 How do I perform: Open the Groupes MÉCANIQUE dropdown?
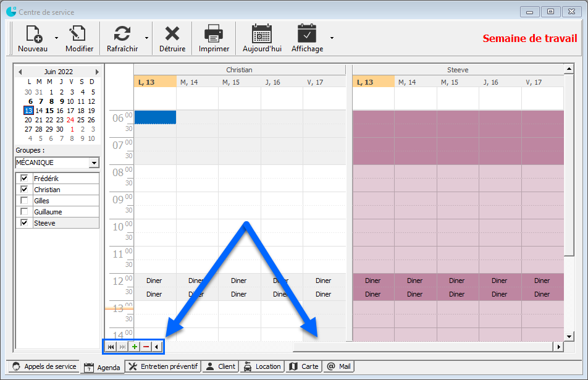pyautogui.click(x=94, y=163)
